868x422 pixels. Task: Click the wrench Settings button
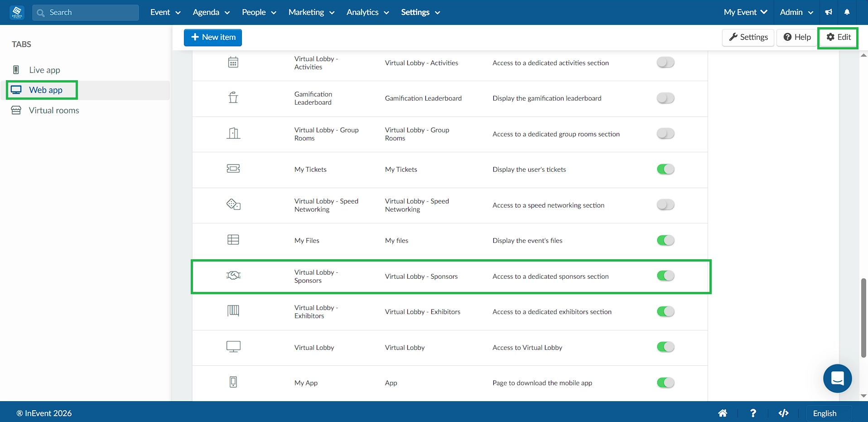tap(748, 37)
